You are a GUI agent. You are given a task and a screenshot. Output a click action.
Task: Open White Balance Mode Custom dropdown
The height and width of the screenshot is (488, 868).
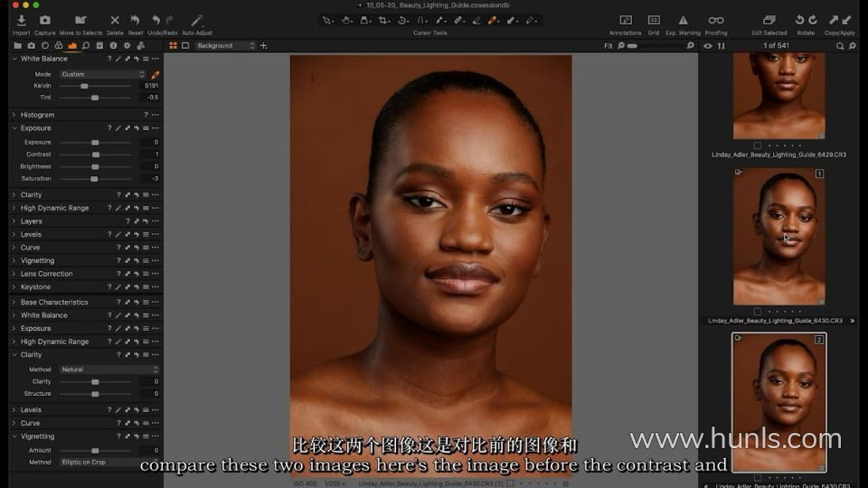(x=102, y=74)
